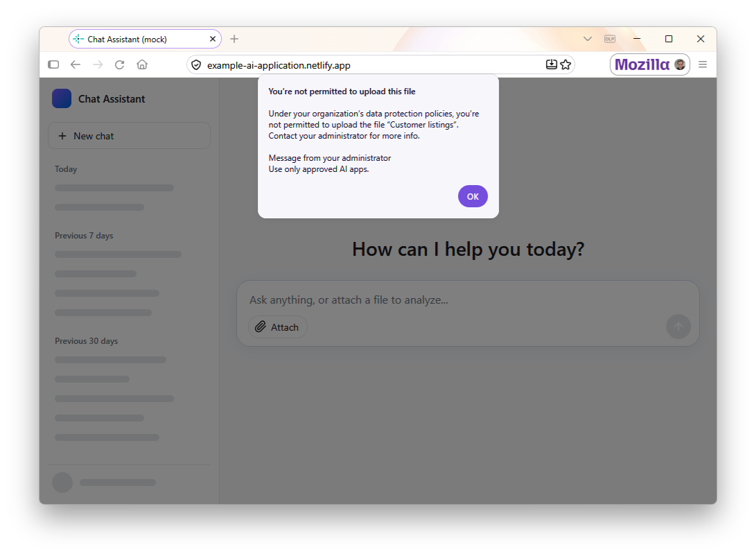The image size is (756, 556).
Task: Click the send arrow button
Action: tap(678, 327)
